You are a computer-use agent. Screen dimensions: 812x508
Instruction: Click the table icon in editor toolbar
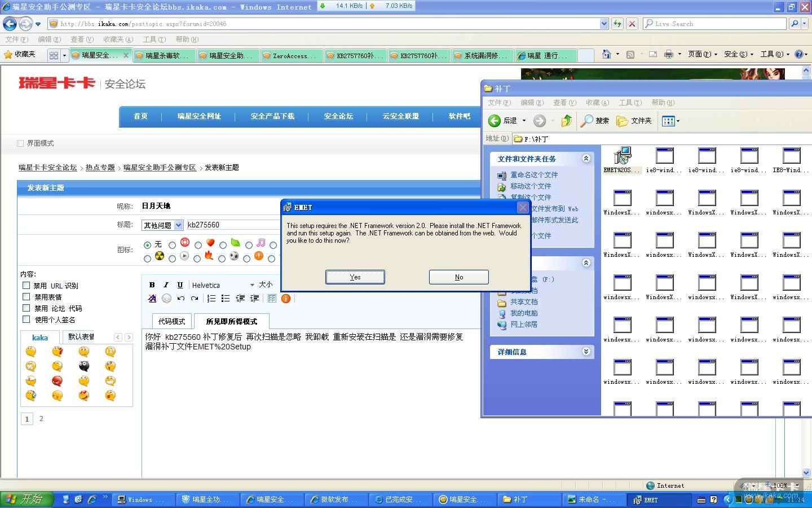click(272, 299)
